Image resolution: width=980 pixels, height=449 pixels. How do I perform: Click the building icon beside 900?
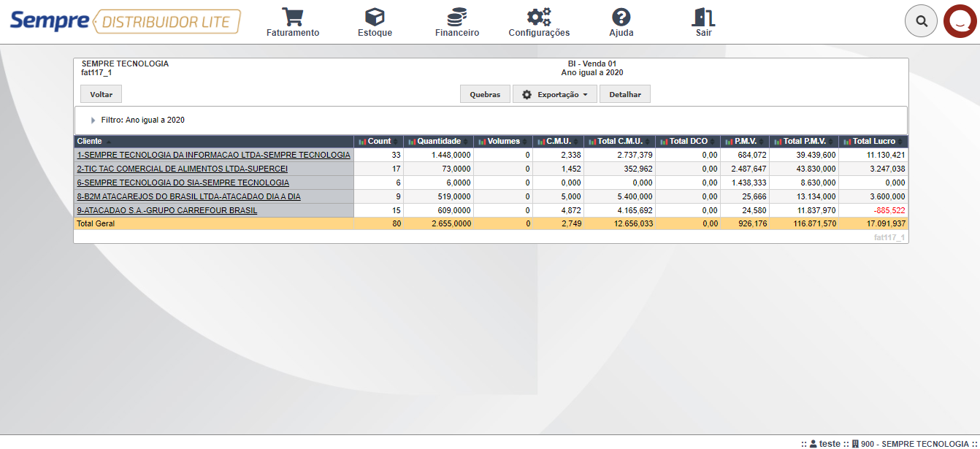(855, 444)
